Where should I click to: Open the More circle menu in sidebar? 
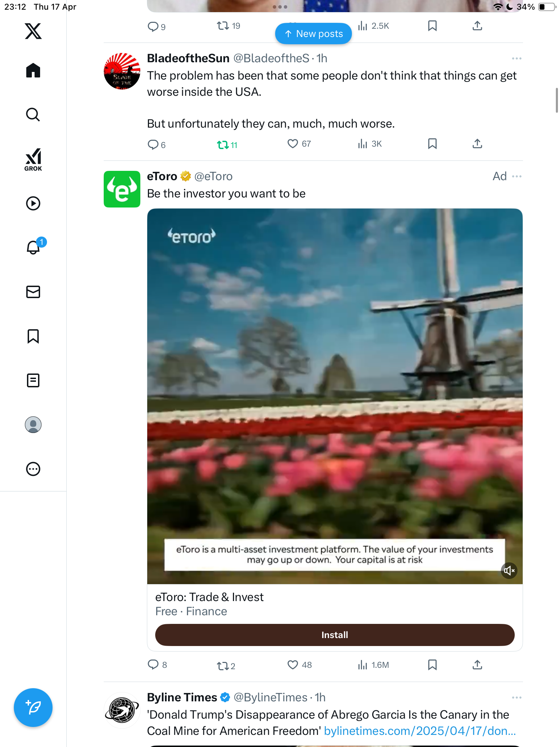pos(33,469)
